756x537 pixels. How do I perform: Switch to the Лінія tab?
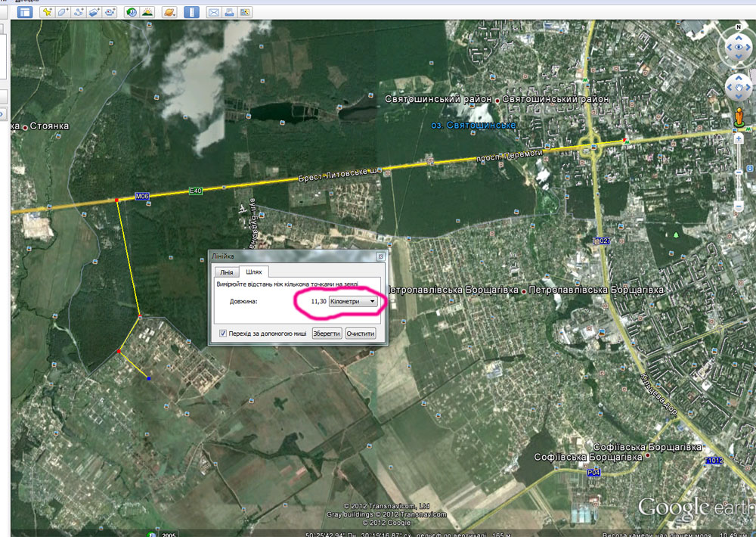coord(226,272)
